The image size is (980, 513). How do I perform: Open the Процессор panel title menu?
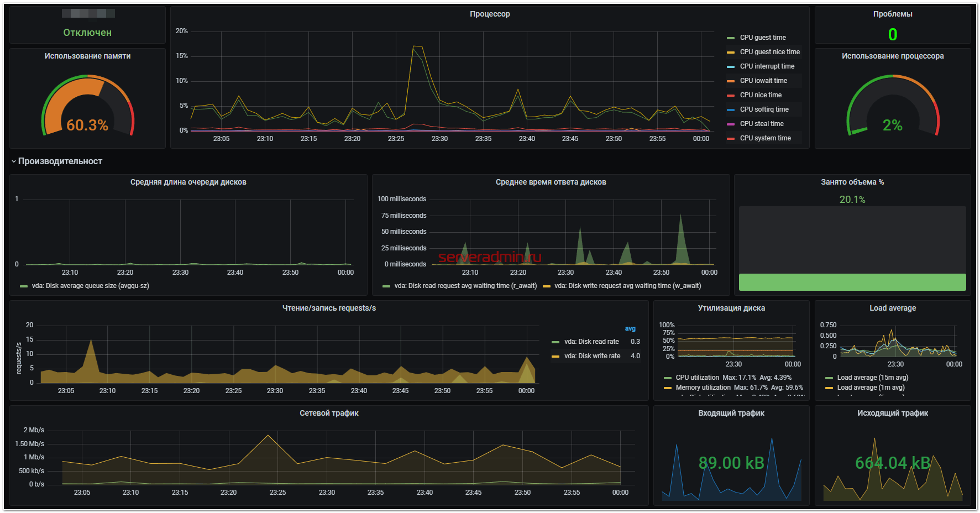tap(489, 14)
